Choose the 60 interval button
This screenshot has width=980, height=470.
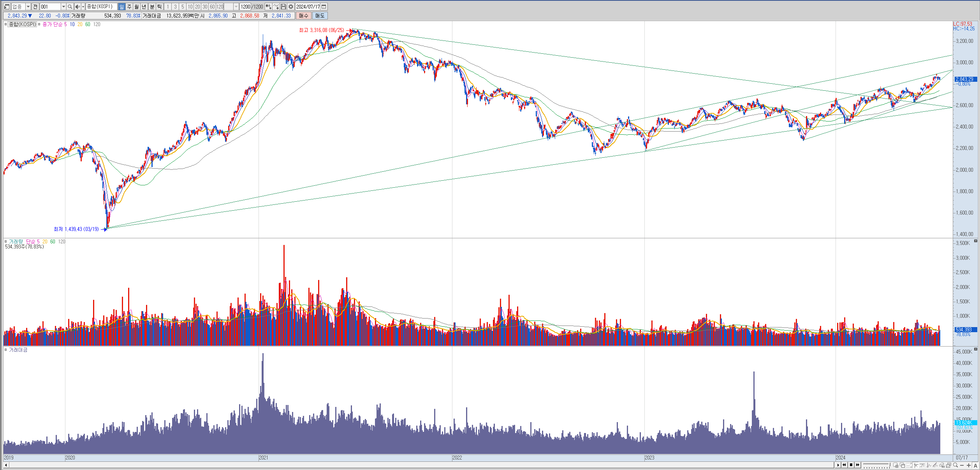212,7
